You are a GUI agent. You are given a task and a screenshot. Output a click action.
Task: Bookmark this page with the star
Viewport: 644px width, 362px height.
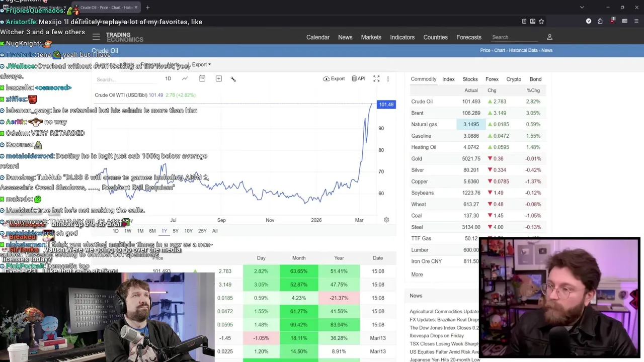pyautogui.click(x=541, y=21)
